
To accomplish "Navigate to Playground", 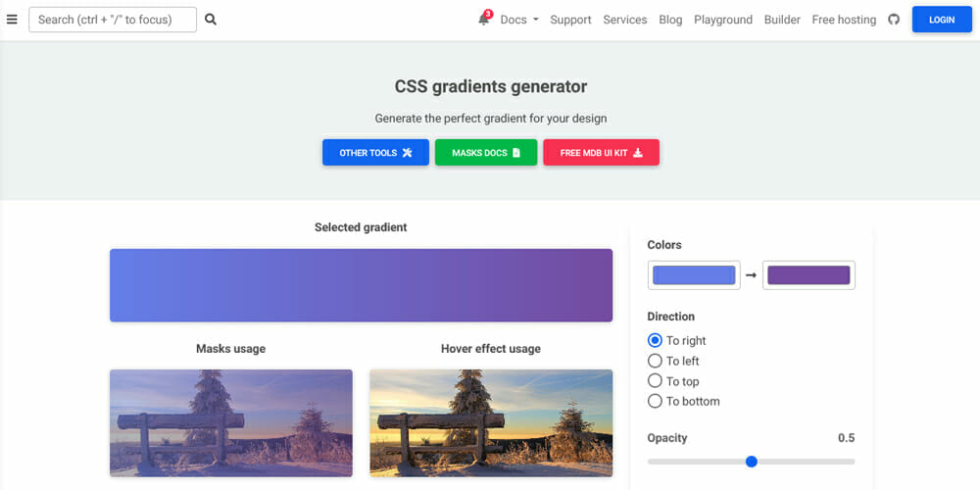I will tap(723, 20).
